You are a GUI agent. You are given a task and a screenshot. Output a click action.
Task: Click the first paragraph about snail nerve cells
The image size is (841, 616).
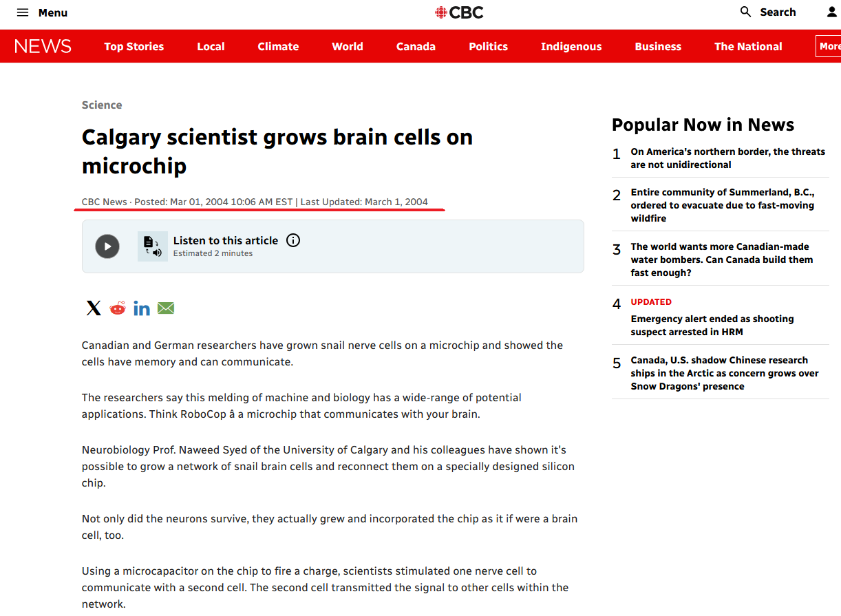(322, 354)
